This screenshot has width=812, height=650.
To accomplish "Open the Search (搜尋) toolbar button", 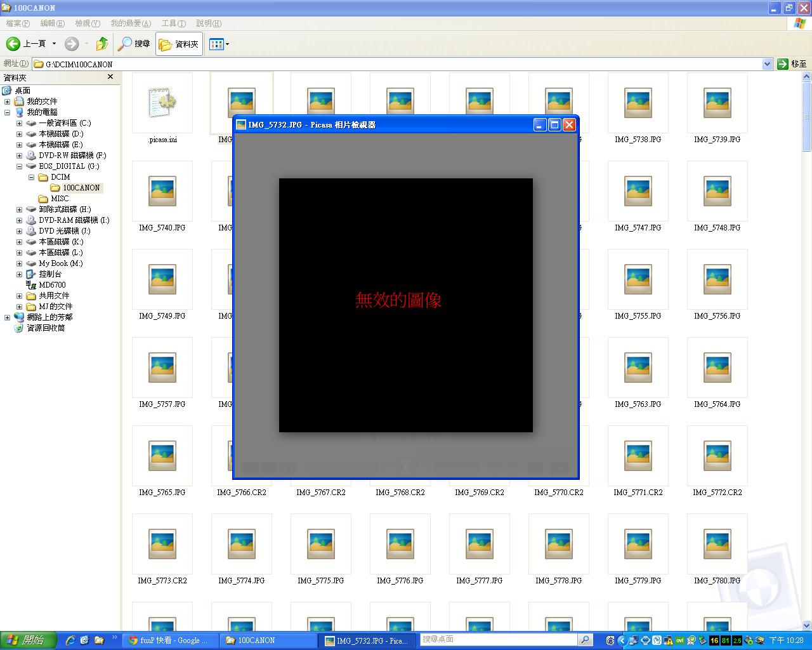I will click(134, 44).
